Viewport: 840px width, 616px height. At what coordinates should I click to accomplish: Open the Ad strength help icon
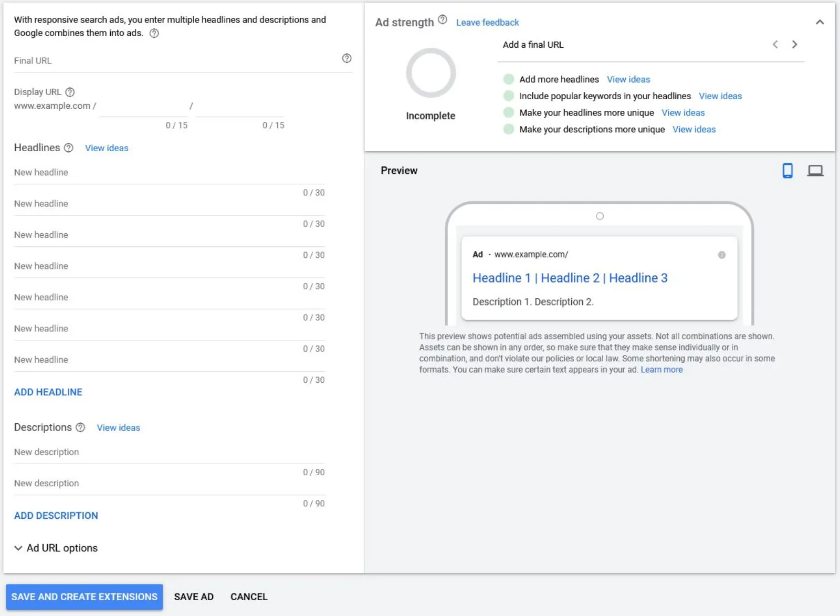[x=443, y=19]
